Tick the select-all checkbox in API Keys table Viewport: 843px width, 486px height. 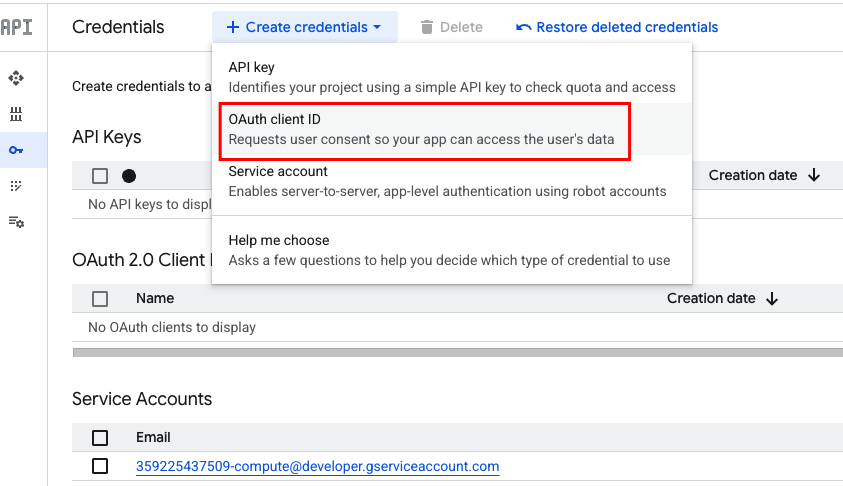100,176
